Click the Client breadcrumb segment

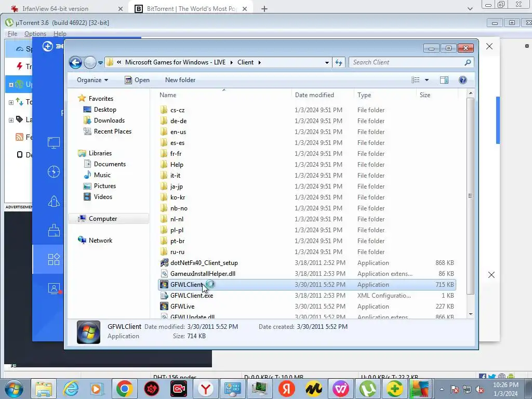pyautogui.click(x=245, y=62)
